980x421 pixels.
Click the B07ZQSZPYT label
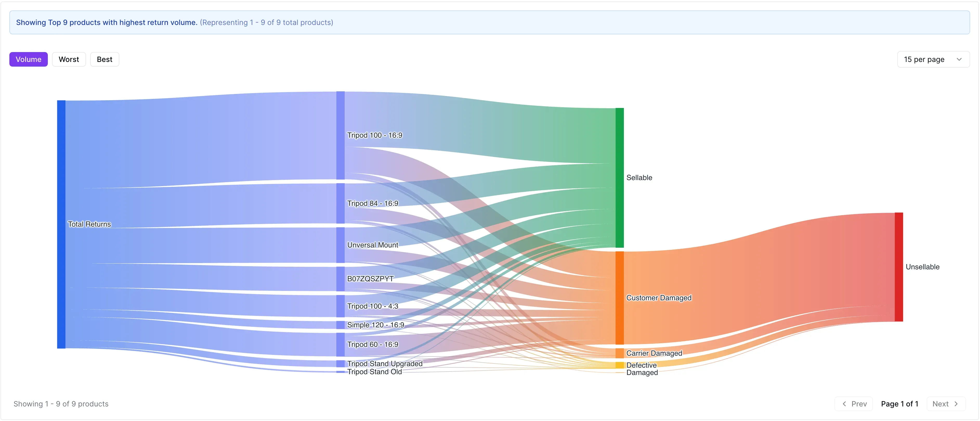370,279
